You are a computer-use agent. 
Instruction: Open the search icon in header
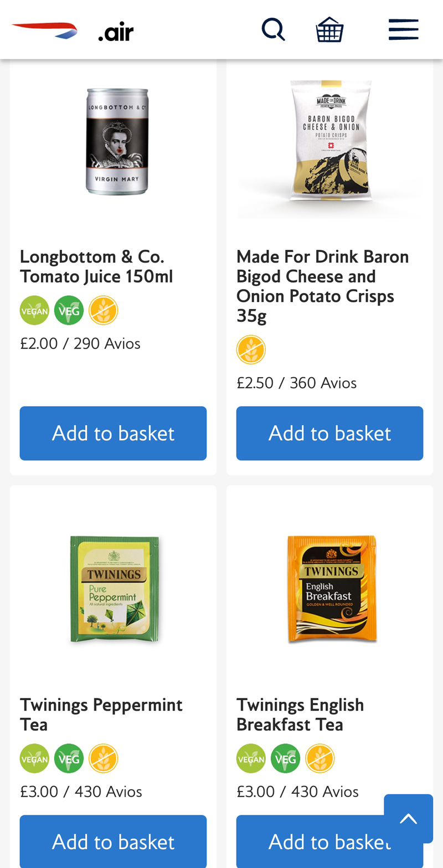point(273,29)
